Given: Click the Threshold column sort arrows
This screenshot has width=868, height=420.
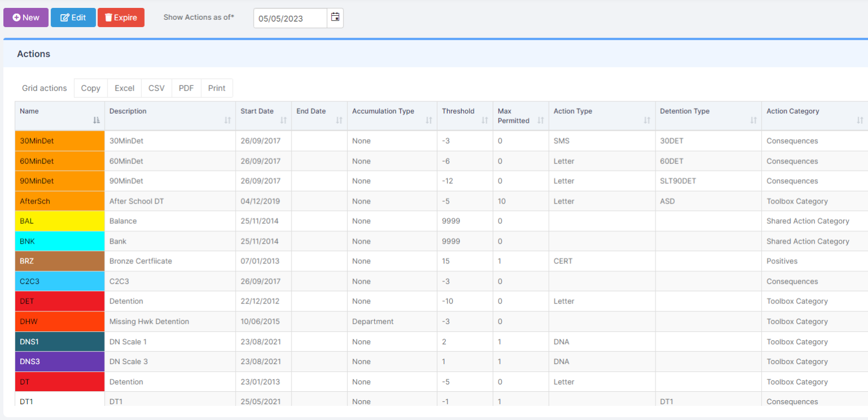Looking at the screenshot, I should tap(484, 120).
